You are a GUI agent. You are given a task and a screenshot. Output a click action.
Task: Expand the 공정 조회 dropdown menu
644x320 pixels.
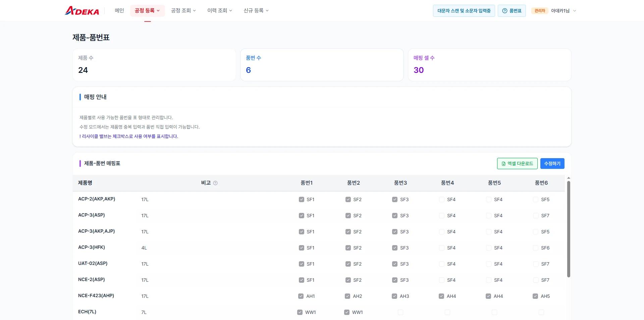(x=183, y=11)
